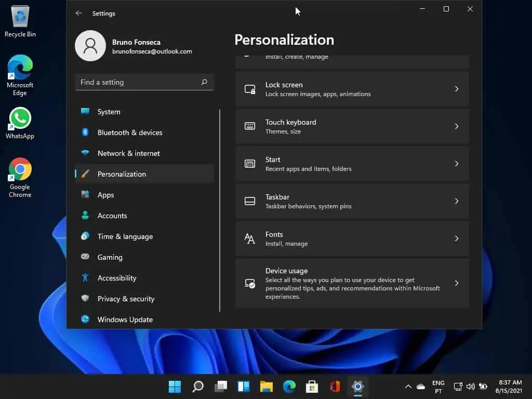Select Personalization in the navigation pane

[x=121, y=174]
